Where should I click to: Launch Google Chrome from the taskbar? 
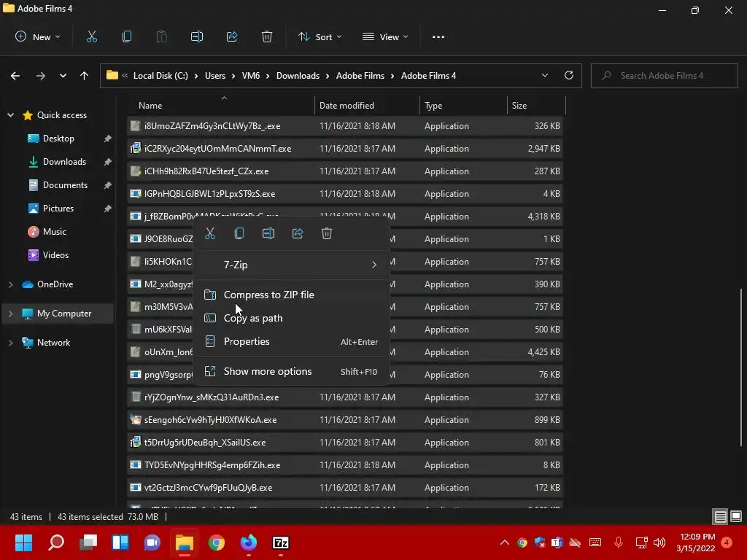216,542
